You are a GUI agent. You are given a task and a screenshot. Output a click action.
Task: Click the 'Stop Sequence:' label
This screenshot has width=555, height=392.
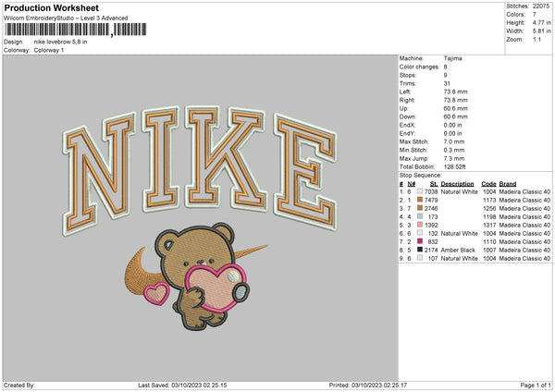[x=421, y=176]
